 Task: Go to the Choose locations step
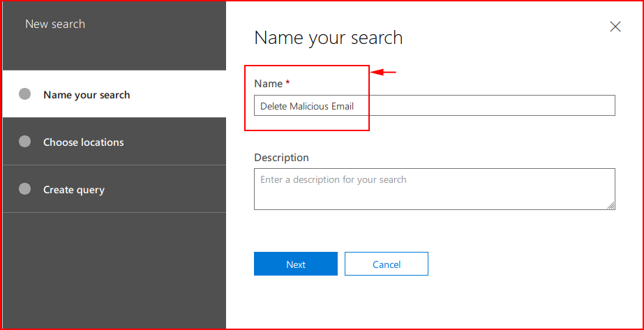coord(114,142)
